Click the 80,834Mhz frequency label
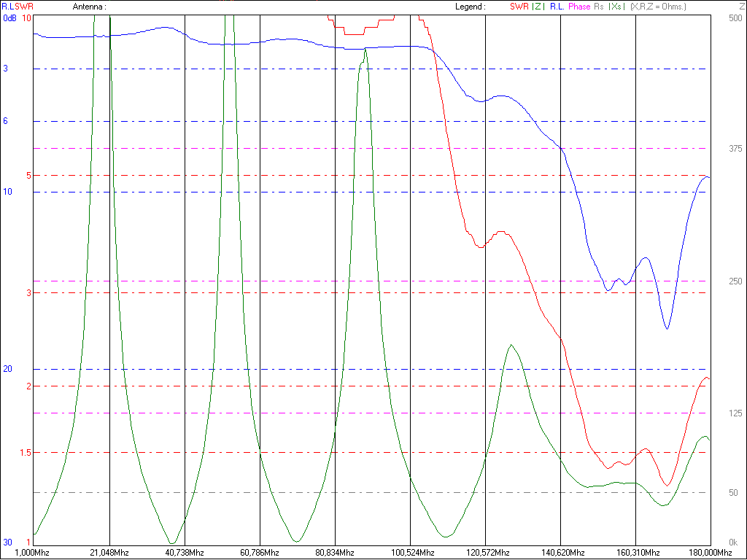Viewport: 747px width, 560px height. click(335, 553)
